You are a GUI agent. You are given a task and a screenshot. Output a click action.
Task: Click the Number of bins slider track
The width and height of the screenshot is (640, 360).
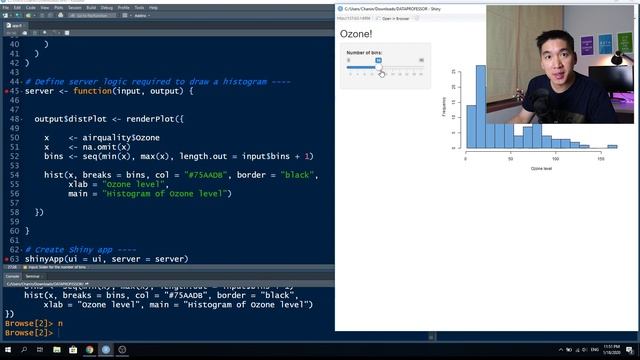click(385, 67)
